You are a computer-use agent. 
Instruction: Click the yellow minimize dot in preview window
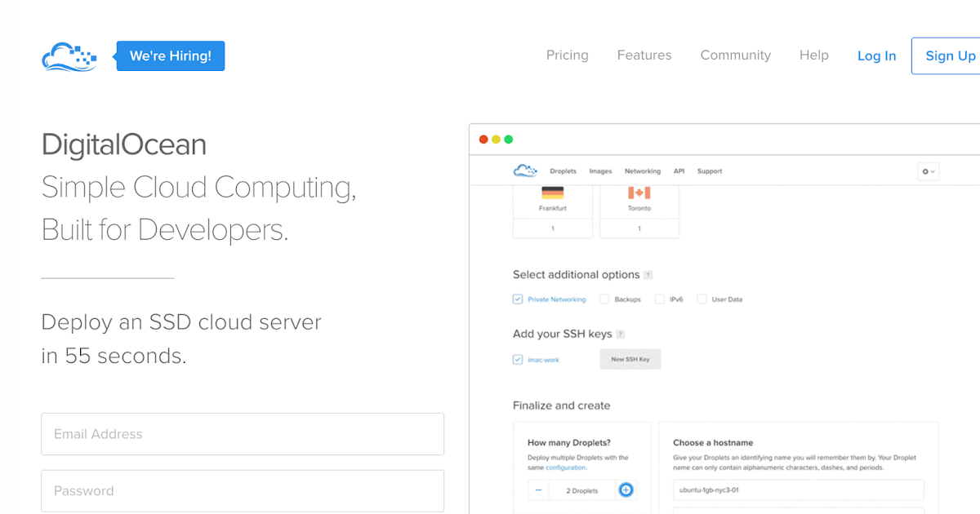tap(496, 140)
